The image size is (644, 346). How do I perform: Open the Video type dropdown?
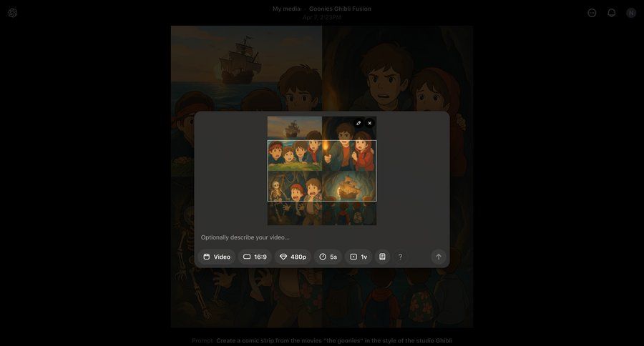[x=216, y=257]
